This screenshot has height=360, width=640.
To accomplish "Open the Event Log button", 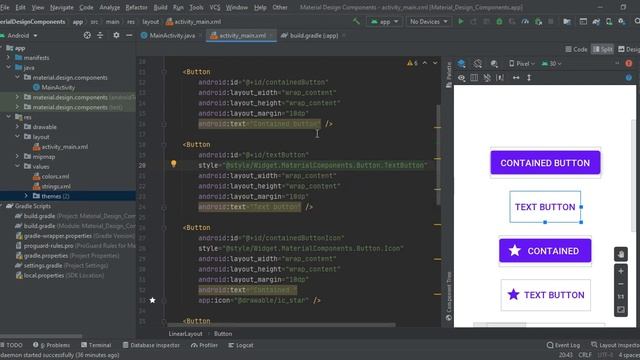I will click(563, 345).
